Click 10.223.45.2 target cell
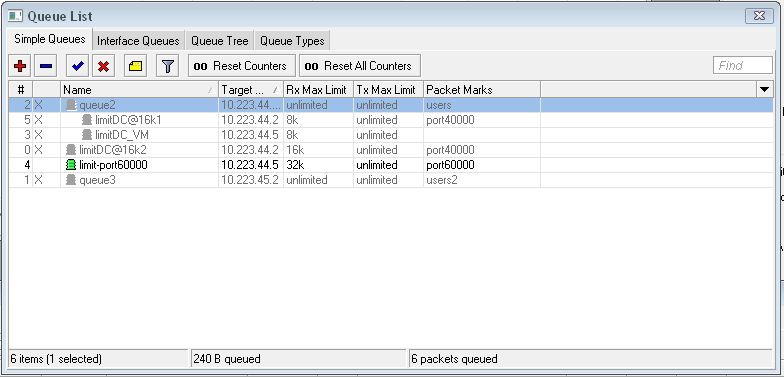 [x=250, y=180]
